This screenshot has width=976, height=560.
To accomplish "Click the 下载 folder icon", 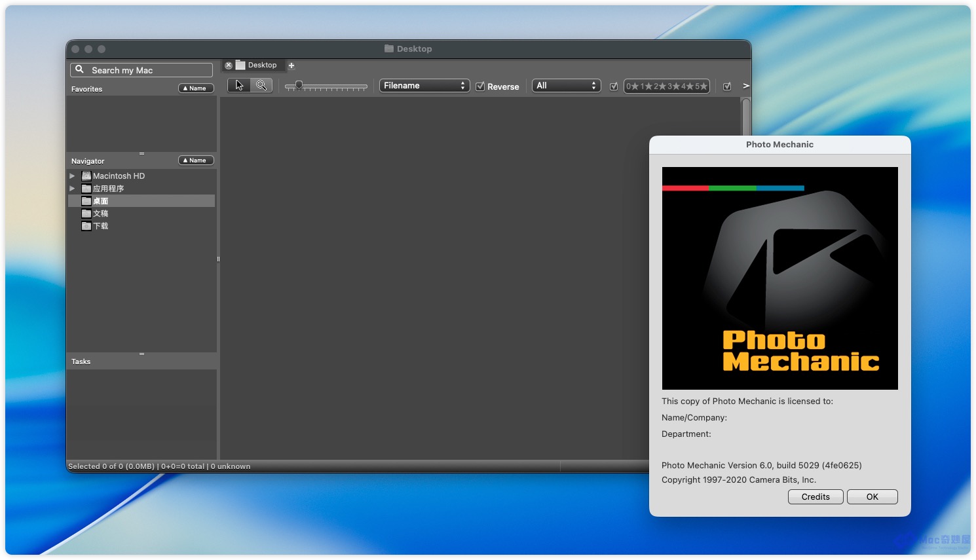I will [86, 226].
